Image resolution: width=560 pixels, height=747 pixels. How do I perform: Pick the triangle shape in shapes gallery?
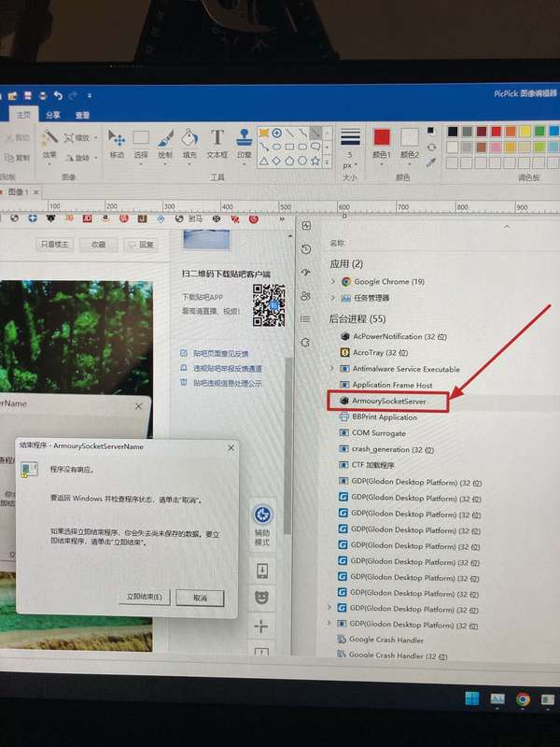click(263, 161)
